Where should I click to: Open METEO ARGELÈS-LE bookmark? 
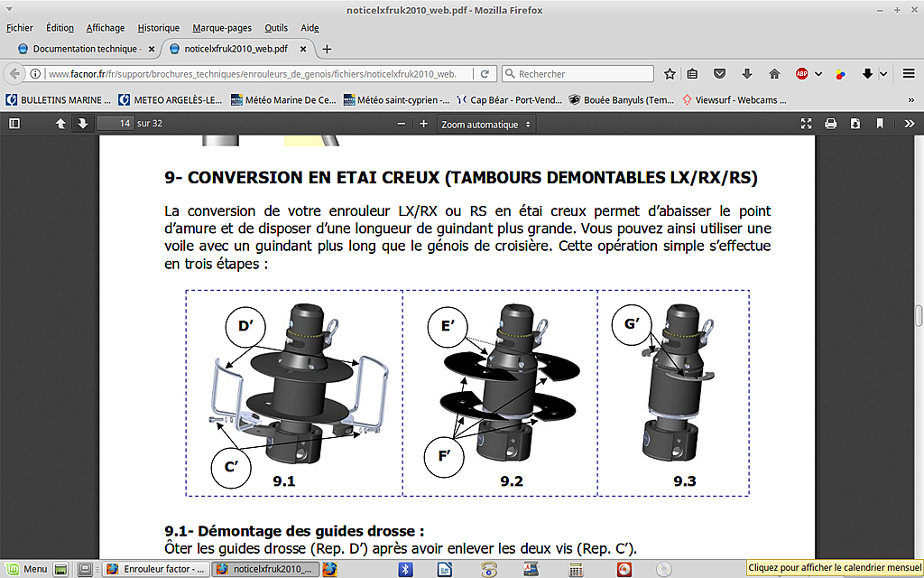(x=171, y=100)
